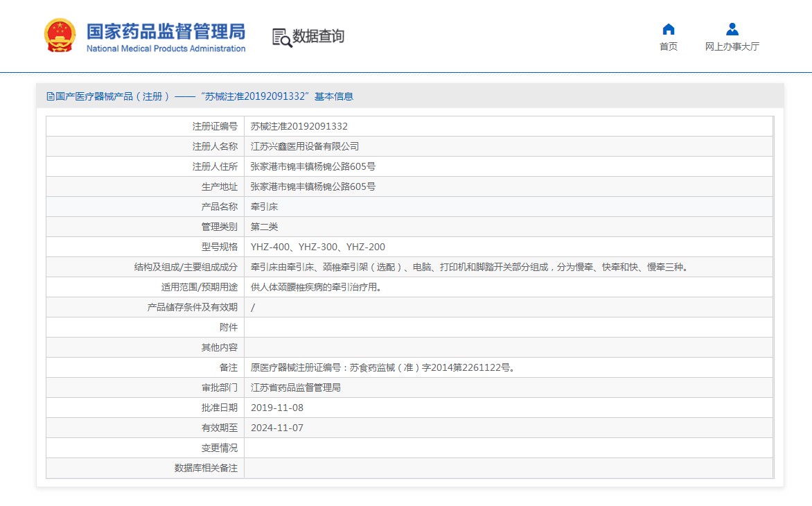
Task: Click product name value 牵引床
Action: pos(264,207)
